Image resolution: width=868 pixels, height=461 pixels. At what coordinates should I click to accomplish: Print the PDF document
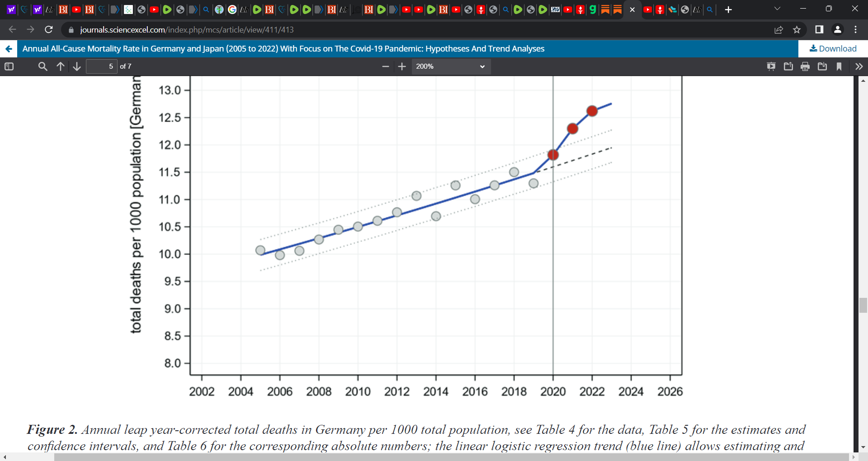[x=805, y=66]
